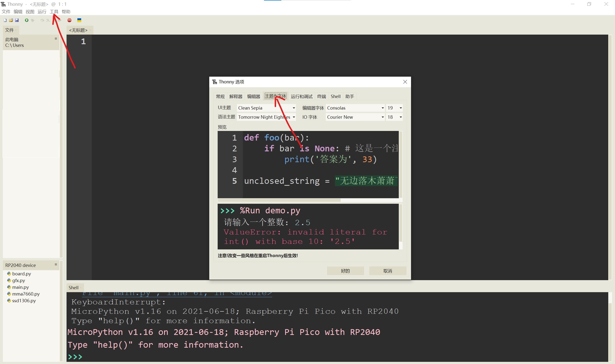Open the 语法主题 Tomorrow Night Eighties dropdown
Image resolution: width=615 pixels, height=364 pixels.
266,117
